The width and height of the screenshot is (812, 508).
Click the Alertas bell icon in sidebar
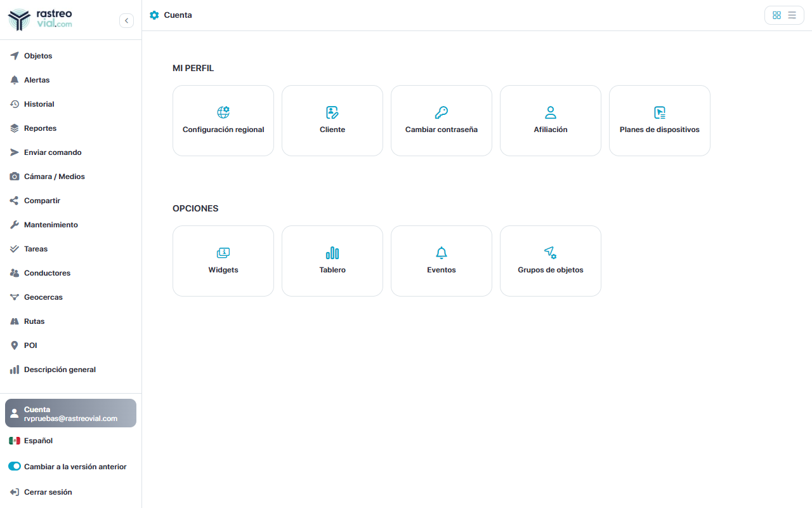tap(15, 80)
